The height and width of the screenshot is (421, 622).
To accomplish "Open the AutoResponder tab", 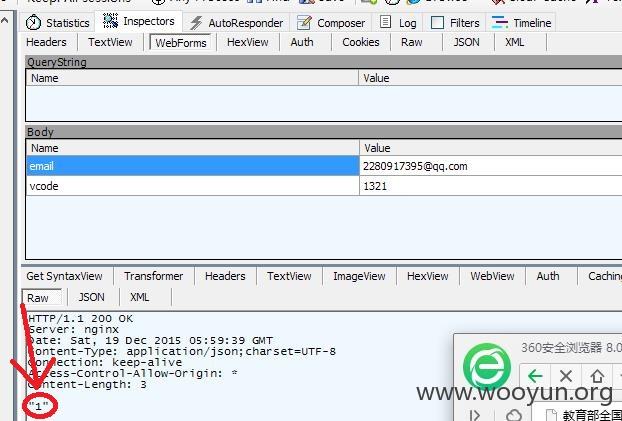I will click(x=236, y=23).
